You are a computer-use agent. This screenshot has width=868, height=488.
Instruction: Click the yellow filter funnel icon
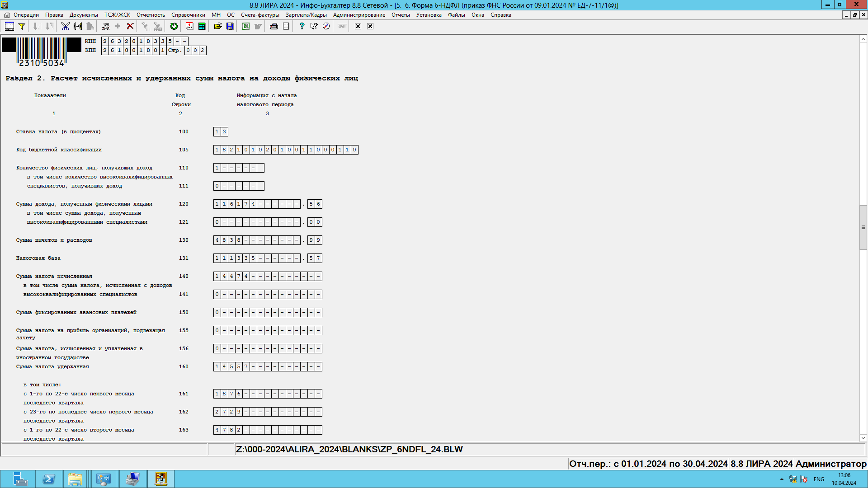pos(21,26)
